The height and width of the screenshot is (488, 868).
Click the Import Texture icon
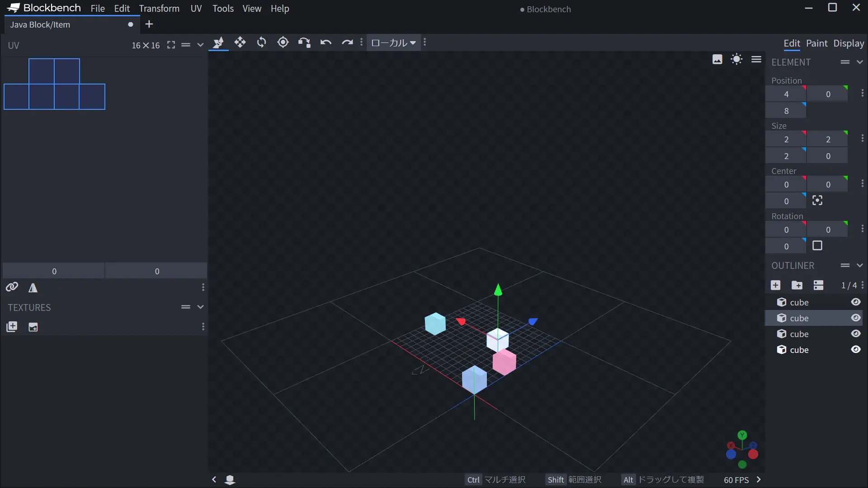12,327
